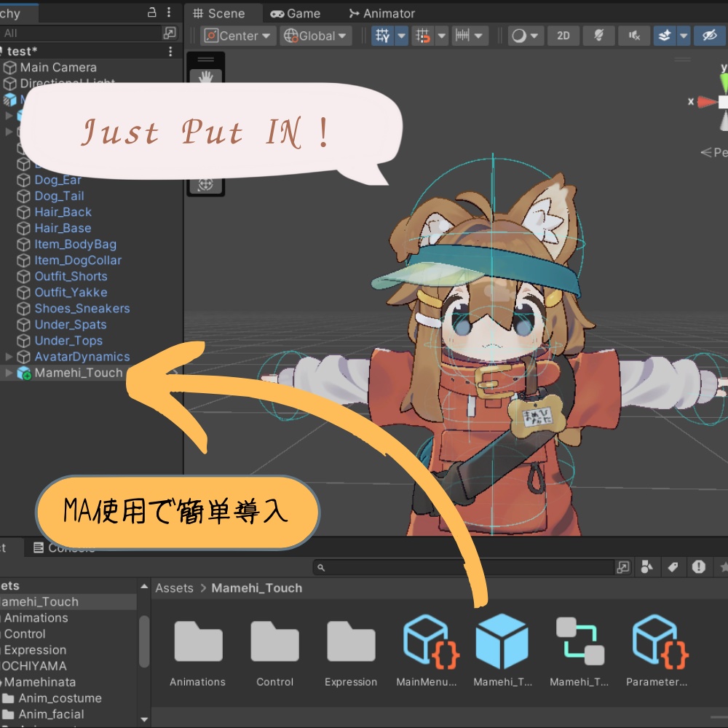Switch to the Game tab

click(x=296, y=13)
